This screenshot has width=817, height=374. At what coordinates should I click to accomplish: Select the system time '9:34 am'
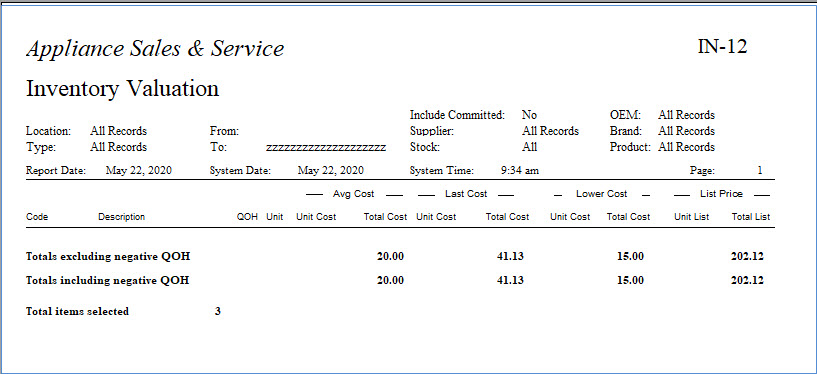pos(520,170)
